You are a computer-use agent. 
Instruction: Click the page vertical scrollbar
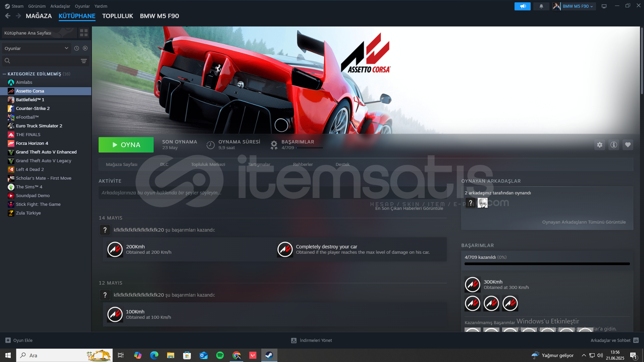pos(642,60)
